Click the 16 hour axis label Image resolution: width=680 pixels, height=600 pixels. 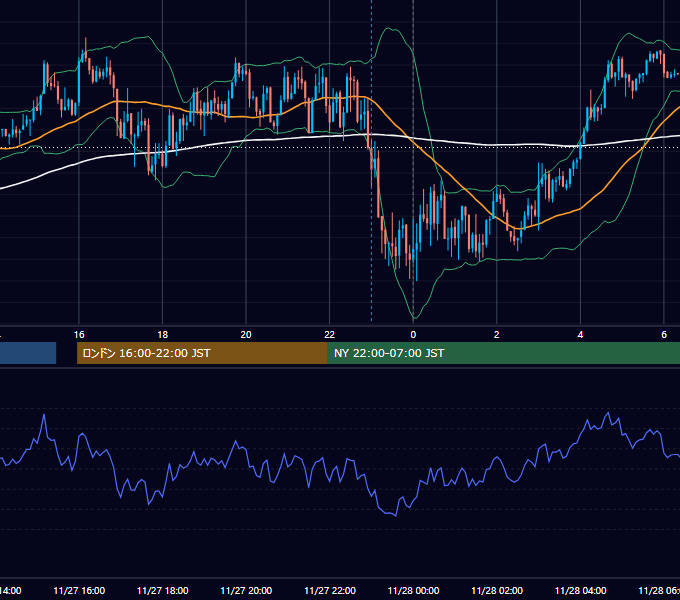point(79,335)
